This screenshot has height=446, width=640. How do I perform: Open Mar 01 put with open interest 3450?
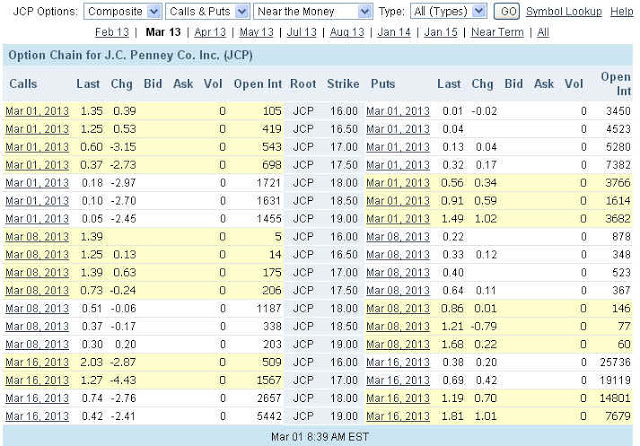point(398,111)
